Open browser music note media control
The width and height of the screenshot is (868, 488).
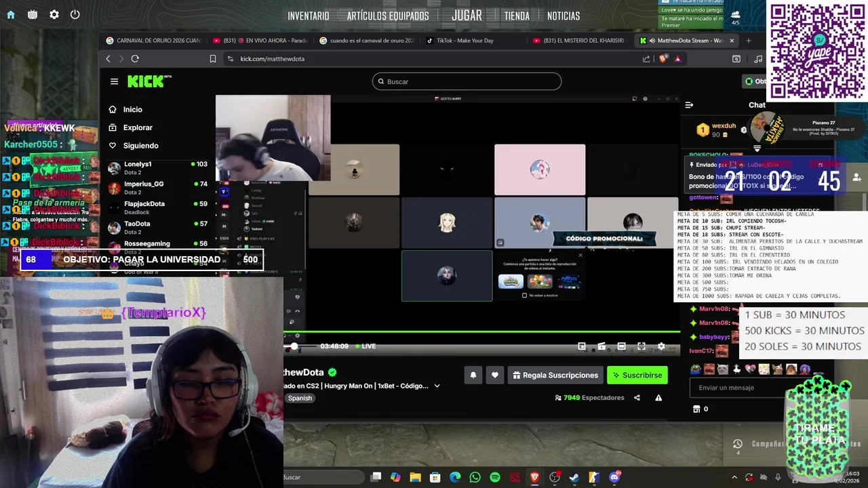(758, 59)
